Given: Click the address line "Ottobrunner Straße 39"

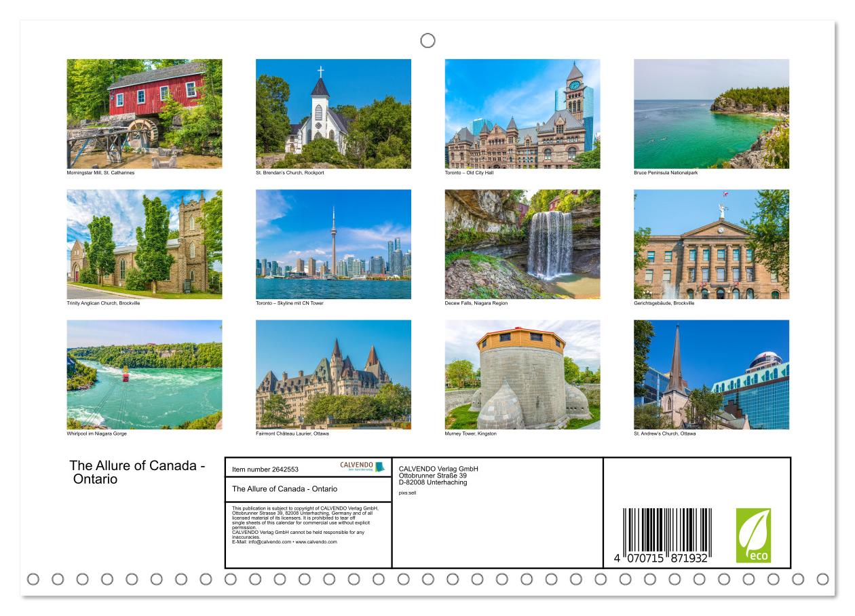Looking at the screenshot, I should pyautogui.click(x=433, y=476).
